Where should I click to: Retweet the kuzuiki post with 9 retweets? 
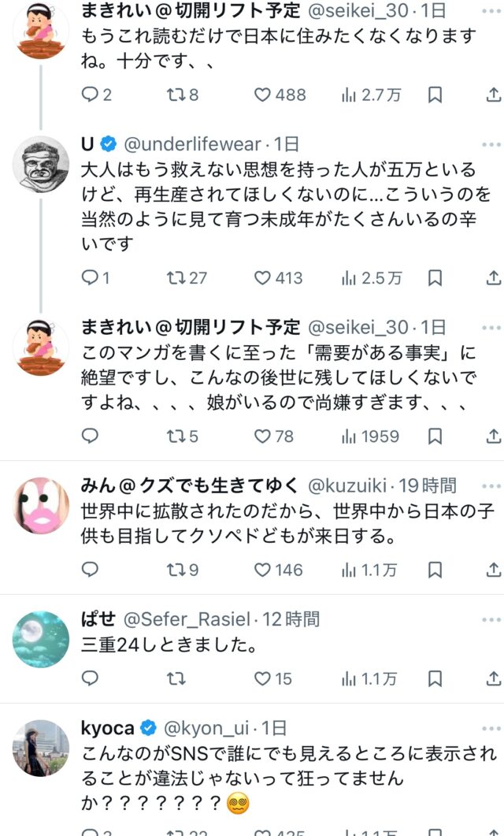pyautogui.click(x=183, y=570)
